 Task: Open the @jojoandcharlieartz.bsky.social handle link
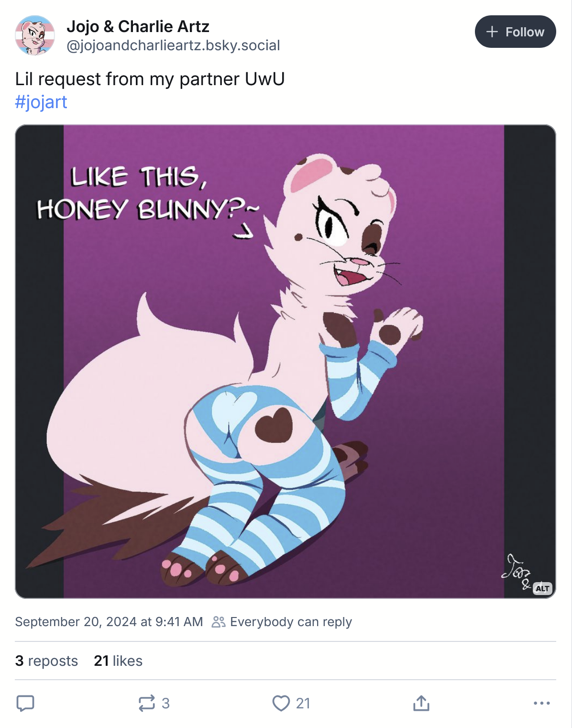tap(173, 45)
